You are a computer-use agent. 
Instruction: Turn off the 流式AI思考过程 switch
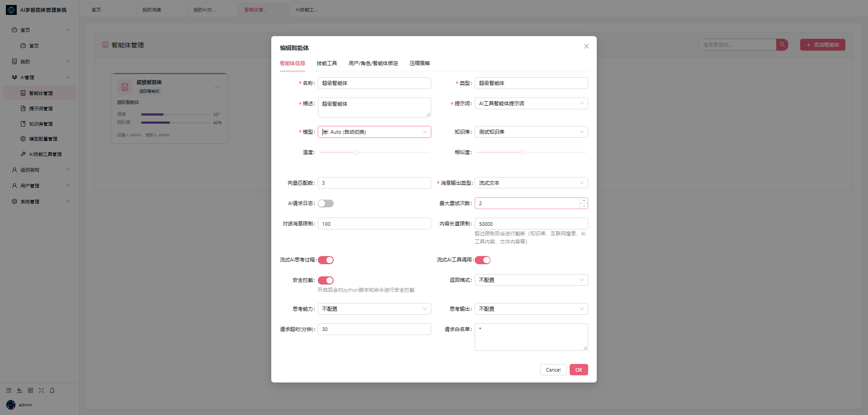click(x=325, y=260)
